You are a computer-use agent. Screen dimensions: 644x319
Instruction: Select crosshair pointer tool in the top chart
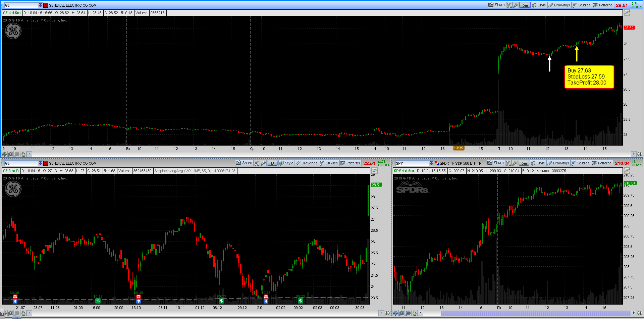pyautogui.click(x=4, y=154)
